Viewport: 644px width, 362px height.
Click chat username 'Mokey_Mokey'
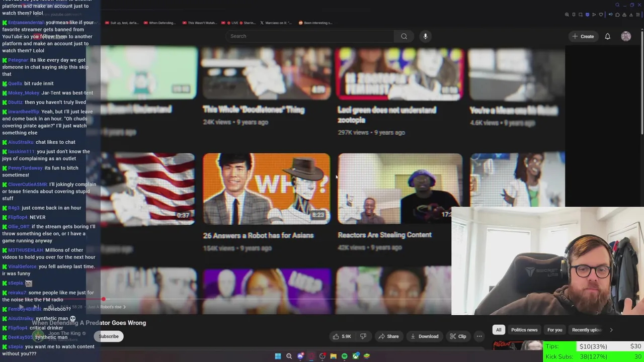pyautogui.click(x=24, y=93)
